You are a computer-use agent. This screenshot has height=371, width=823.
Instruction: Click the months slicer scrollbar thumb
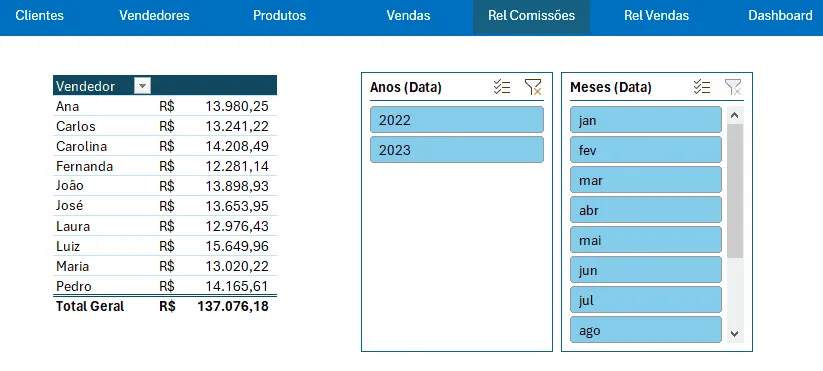tap(735, 191)
